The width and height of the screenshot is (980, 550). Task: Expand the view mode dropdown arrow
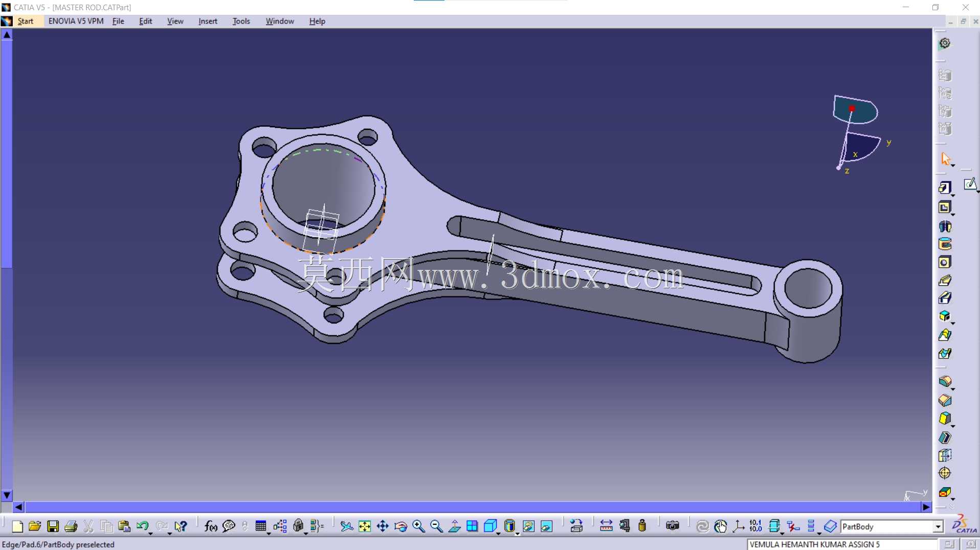coord(517,533)
